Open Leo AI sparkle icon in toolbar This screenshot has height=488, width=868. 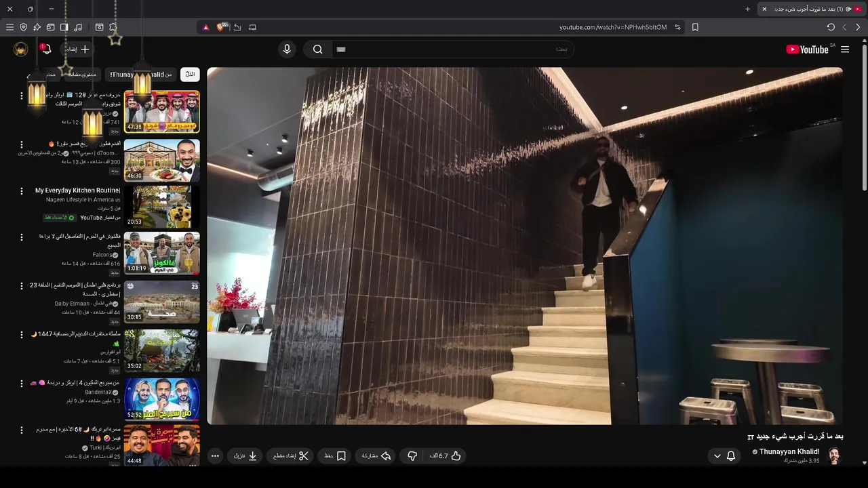[x=37, y=27]
